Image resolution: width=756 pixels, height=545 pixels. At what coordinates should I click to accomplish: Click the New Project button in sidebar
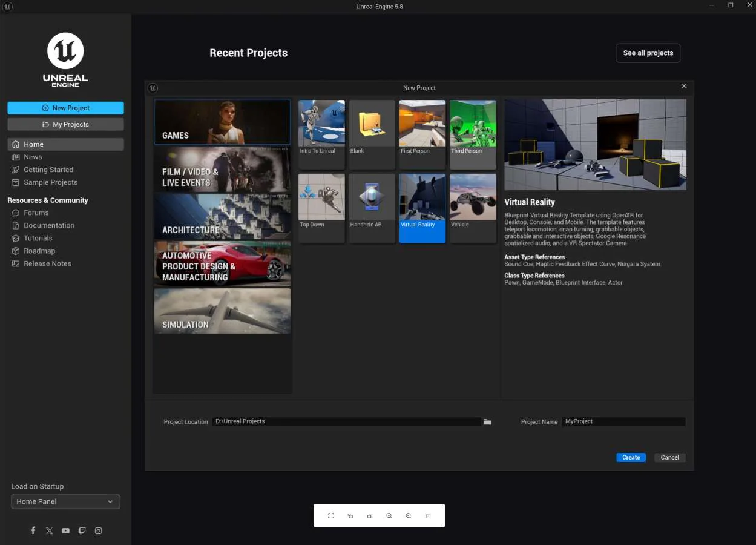click(x=65, y=108)
